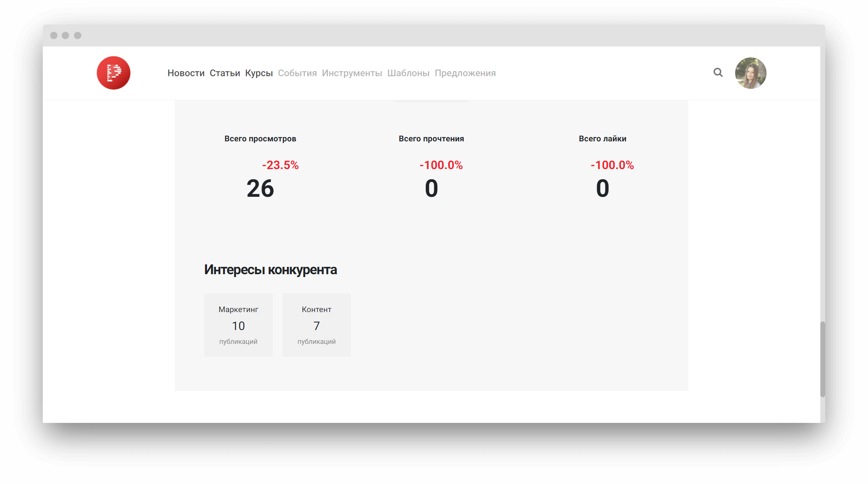
Task: Open the search magnifier icon
Action: 718,73
